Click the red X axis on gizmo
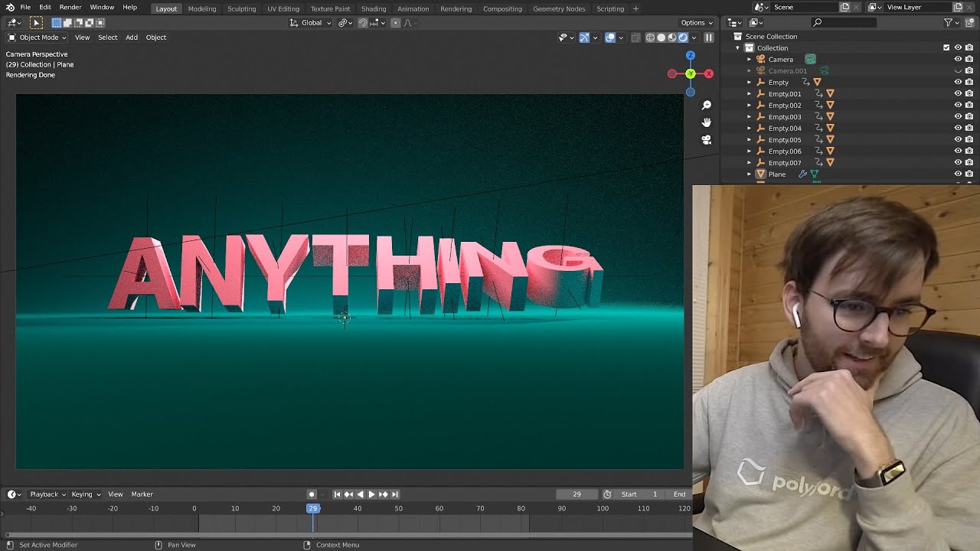 coord(709,74)
